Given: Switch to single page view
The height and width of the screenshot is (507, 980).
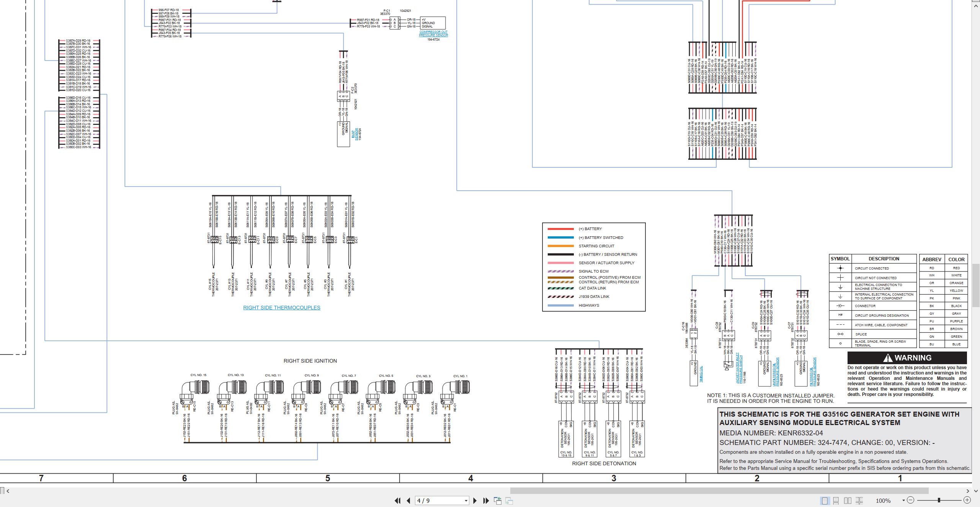Looking at the screenshot, I should pyautogui.click(x=825, y=500).
